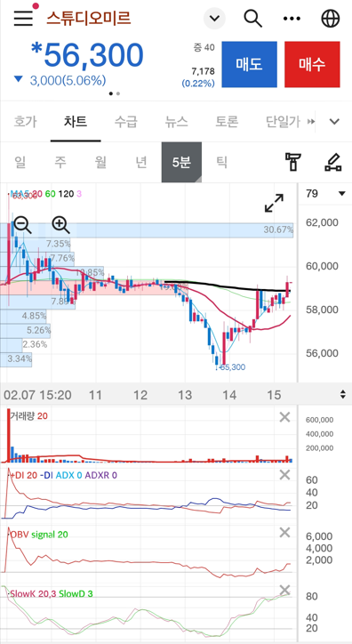This screenshot has width=352, height=644.
Task: Expand chart to fullscreen arrows
Action: 274,204
